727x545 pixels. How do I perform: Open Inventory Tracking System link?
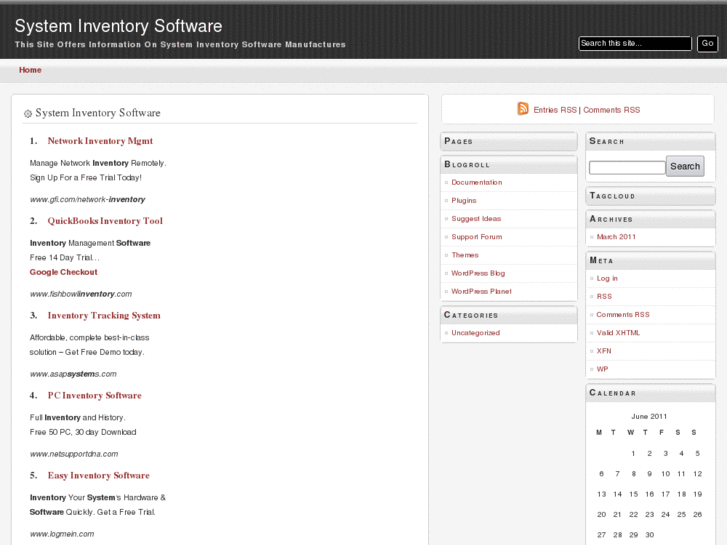pyautogui.click(x=104, y=315)
